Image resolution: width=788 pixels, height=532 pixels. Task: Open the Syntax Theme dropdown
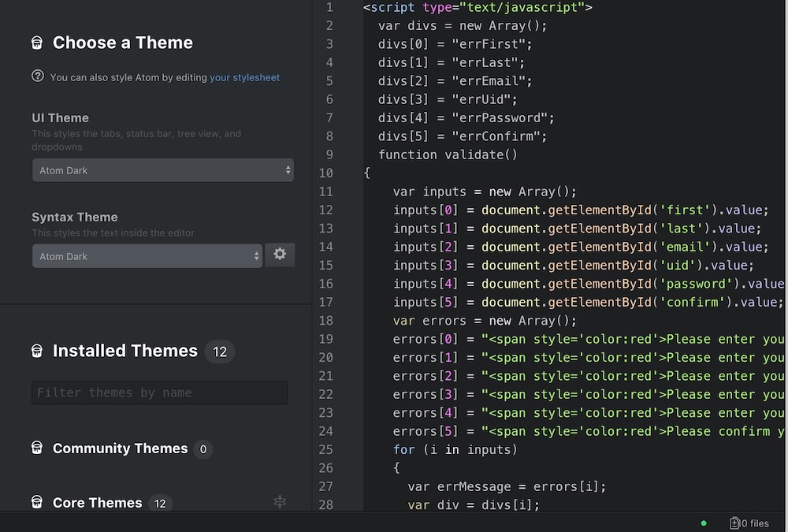[147, 256]
